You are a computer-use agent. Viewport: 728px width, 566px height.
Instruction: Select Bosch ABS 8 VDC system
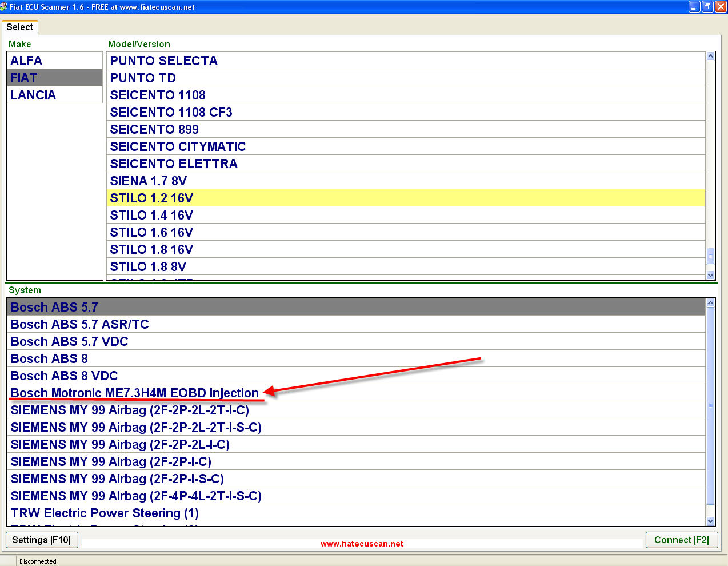[64, 376]
